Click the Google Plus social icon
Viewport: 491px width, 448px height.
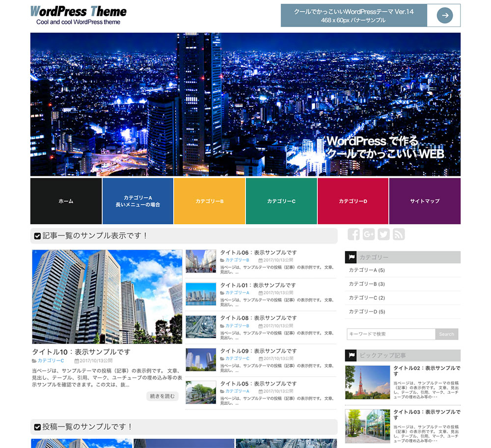pos(369,234)
